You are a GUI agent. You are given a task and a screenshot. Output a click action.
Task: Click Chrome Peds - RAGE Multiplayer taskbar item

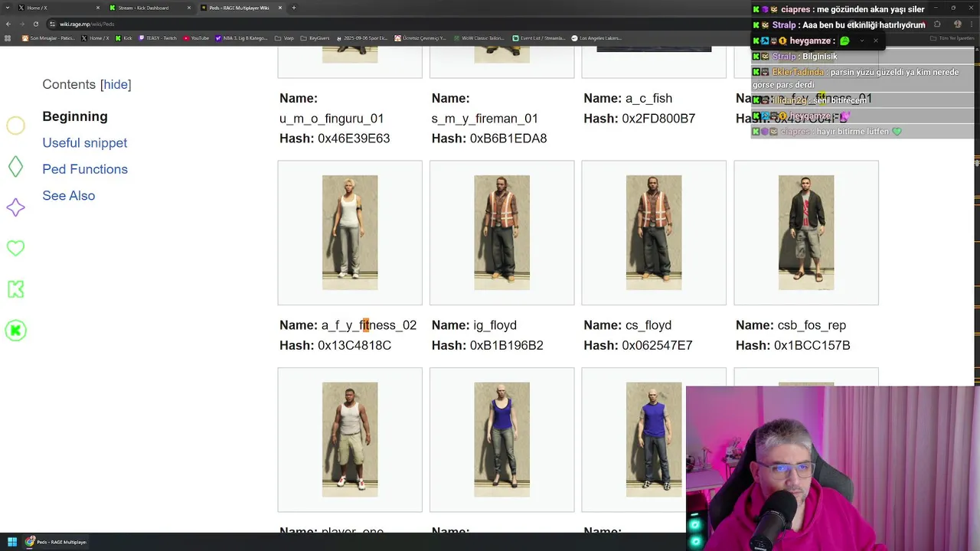(57, 542)
